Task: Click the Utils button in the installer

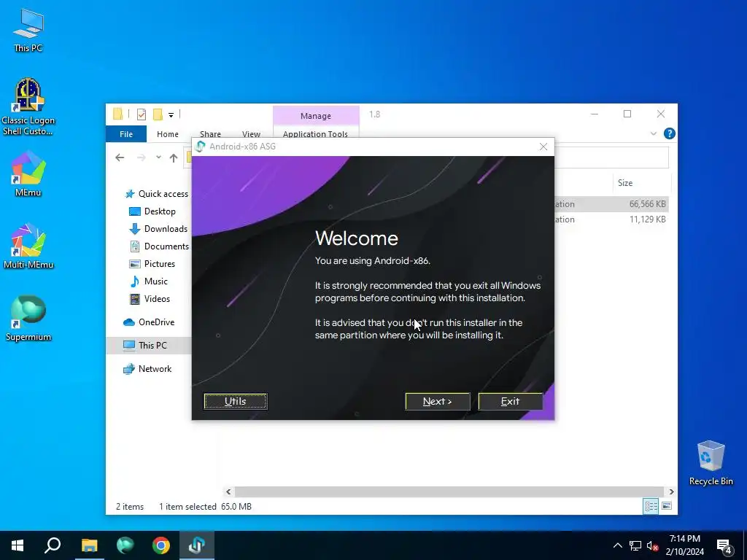Action: [236, 402]
